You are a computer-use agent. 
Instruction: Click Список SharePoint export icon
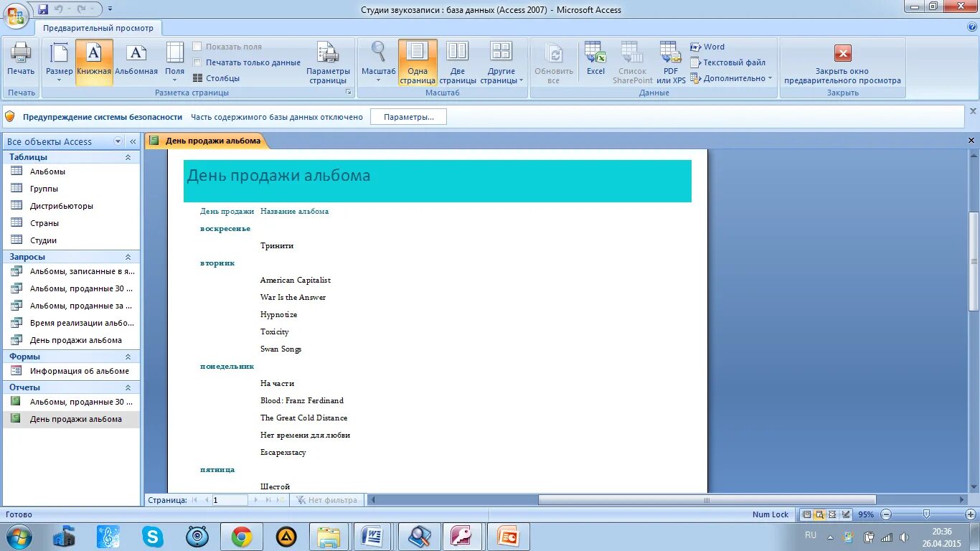[632, 62]
